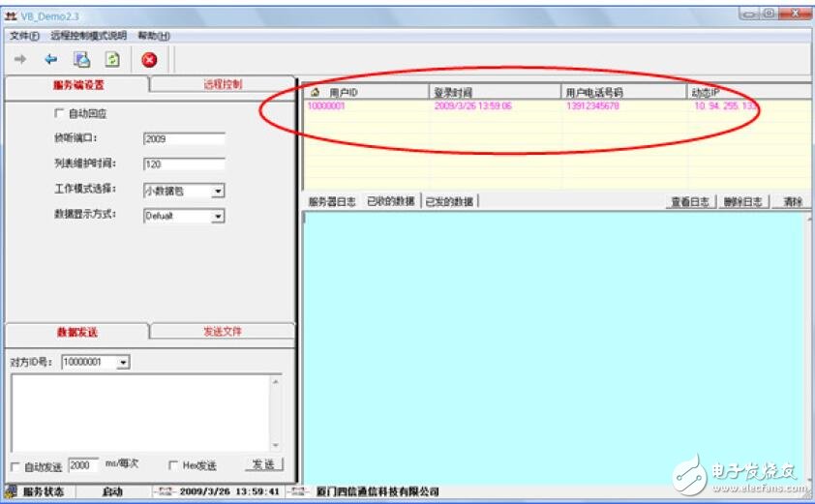815x504 pixels.
Task: Switch to the 服务器日志 tab
Action: click(x=332, y=201)
